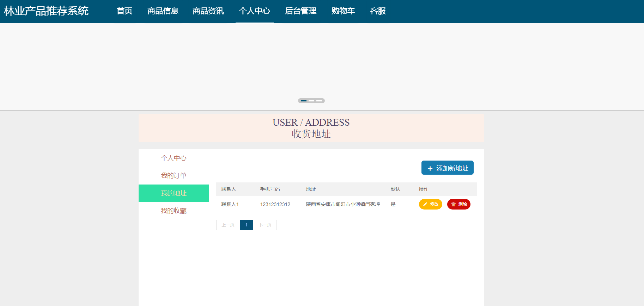Select page 1 in pagination
This screenshot has width=644, height=306.
[247, 225]
